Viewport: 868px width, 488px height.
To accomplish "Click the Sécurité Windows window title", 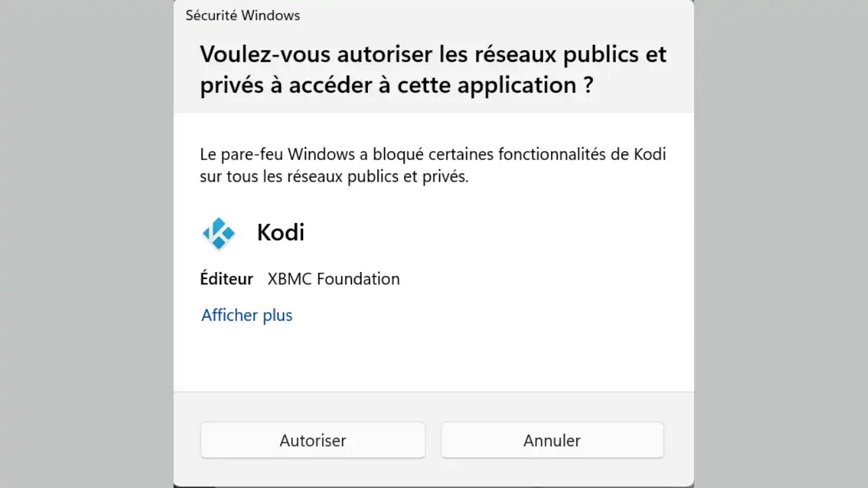I will pyautogui.click(x=243, y=16).
